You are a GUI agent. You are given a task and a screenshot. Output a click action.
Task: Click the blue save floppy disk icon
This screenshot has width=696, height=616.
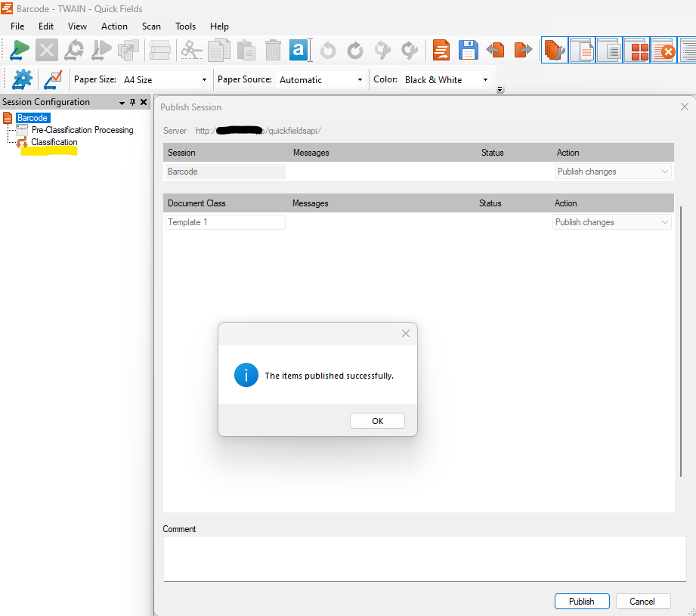point(468,51)
